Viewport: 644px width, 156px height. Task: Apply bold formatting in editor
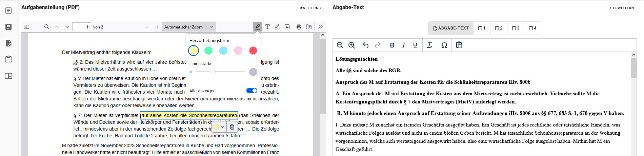(392, 45)
